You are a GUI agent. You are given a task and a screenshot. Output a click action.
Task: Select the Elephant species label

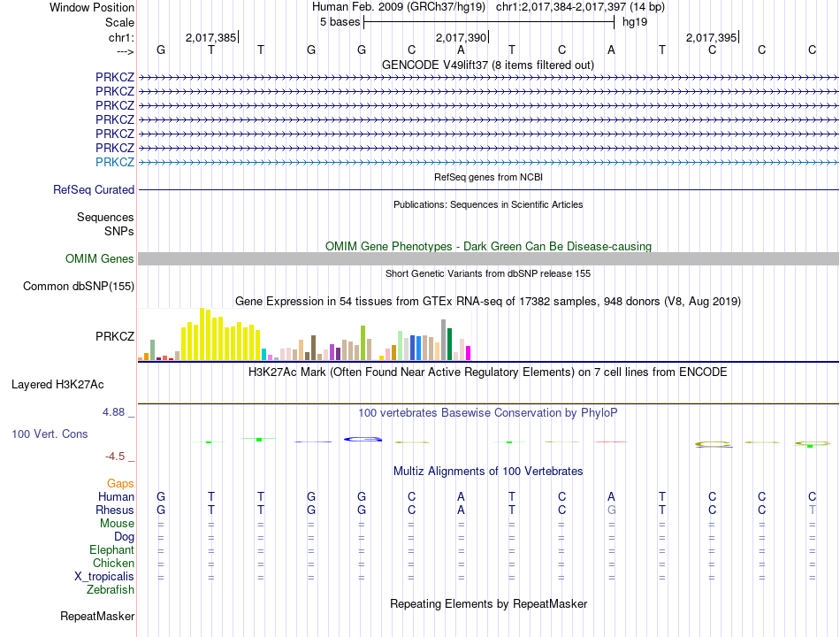[112, 549]
